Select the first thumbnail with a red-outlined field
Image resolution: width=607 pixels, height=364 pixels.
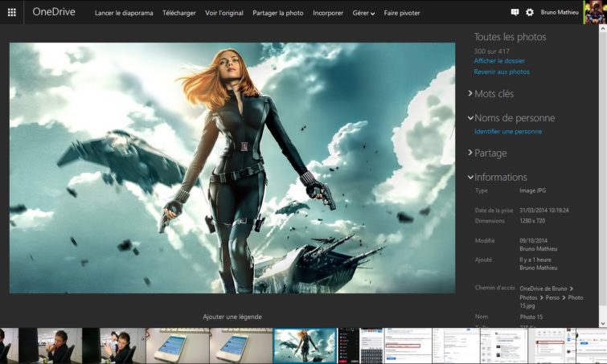pyautogui.click(x=408, y=346)
